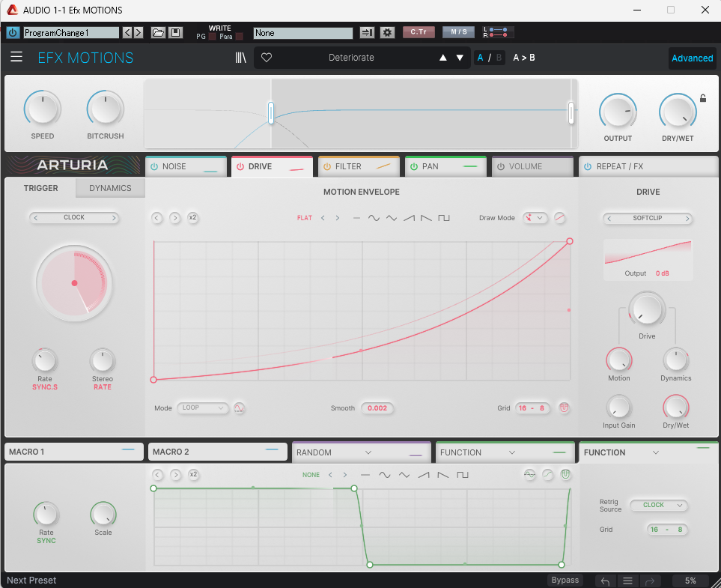Image resolution: width=721 pixels, height=588 pixels.
Task: Select sine shape in function editor
Action: (385, 475)
